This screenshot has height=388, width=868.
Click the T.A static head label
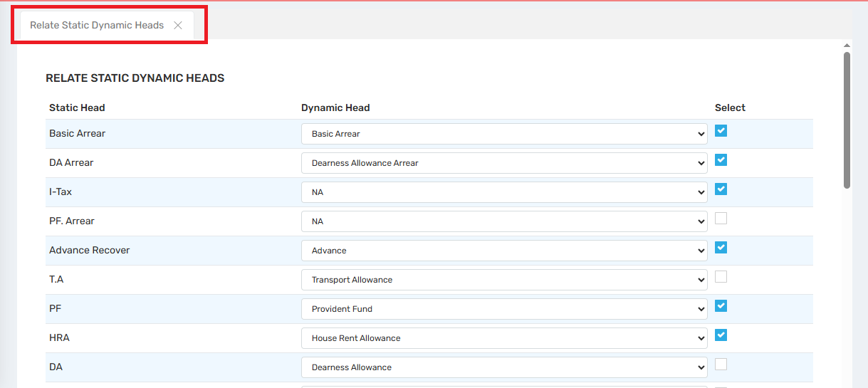pos(56,280)
